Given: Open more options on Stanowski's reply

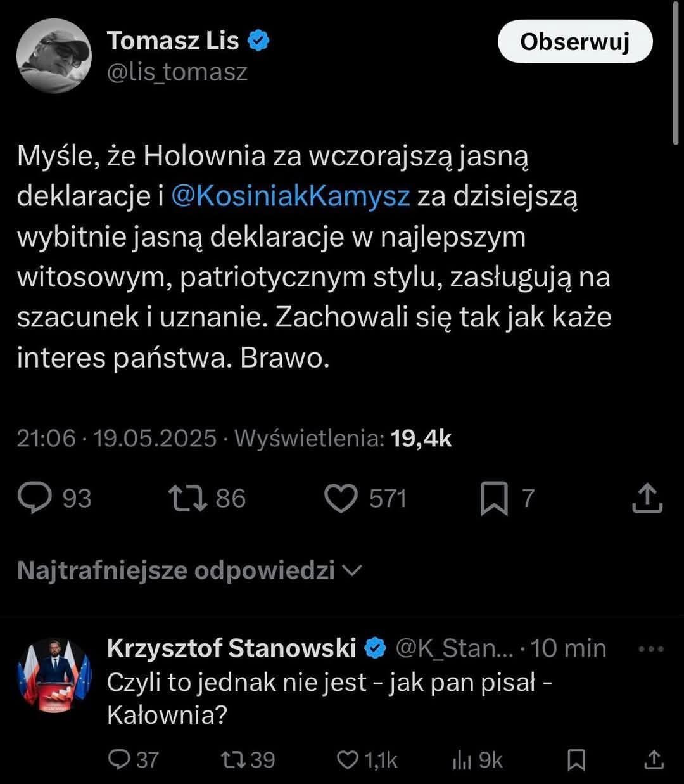Looking at the screenshot, I should point(651,649).
